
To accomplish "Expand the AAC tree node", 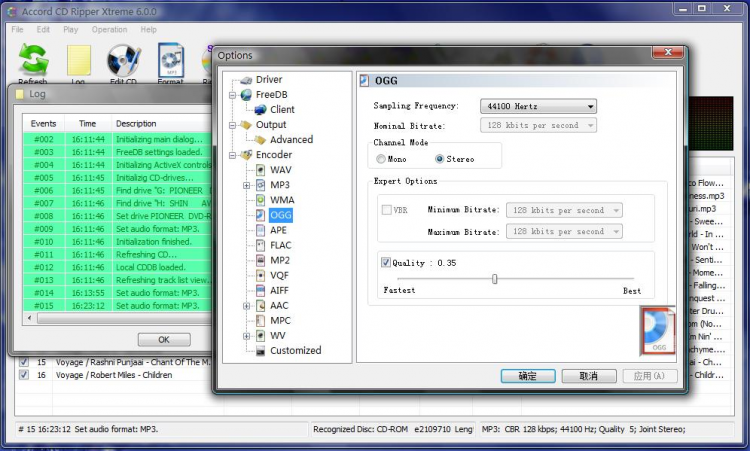I will 247,306.
